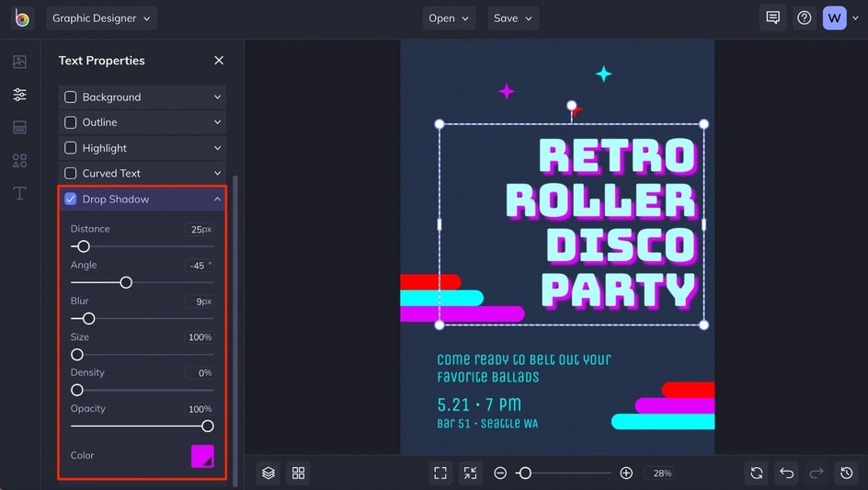Screen dimensions: 868x490
Task: Enable the Outline checkbox
Action: (71, 122)
